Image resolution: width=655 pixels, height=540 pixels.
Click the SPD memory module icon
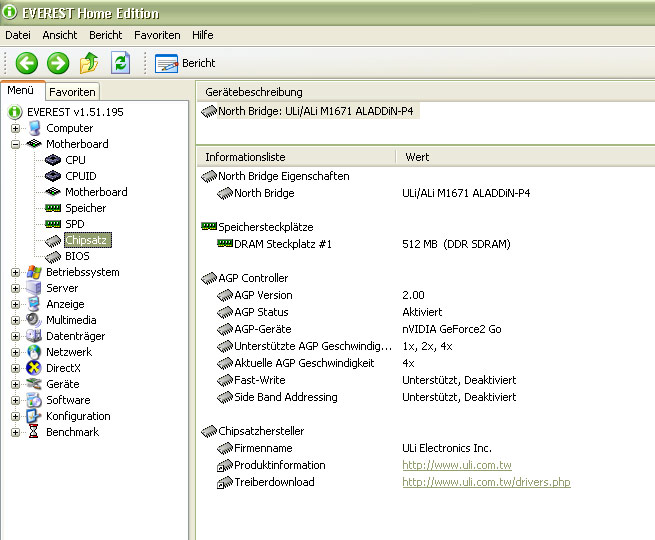tap(53, 224)
